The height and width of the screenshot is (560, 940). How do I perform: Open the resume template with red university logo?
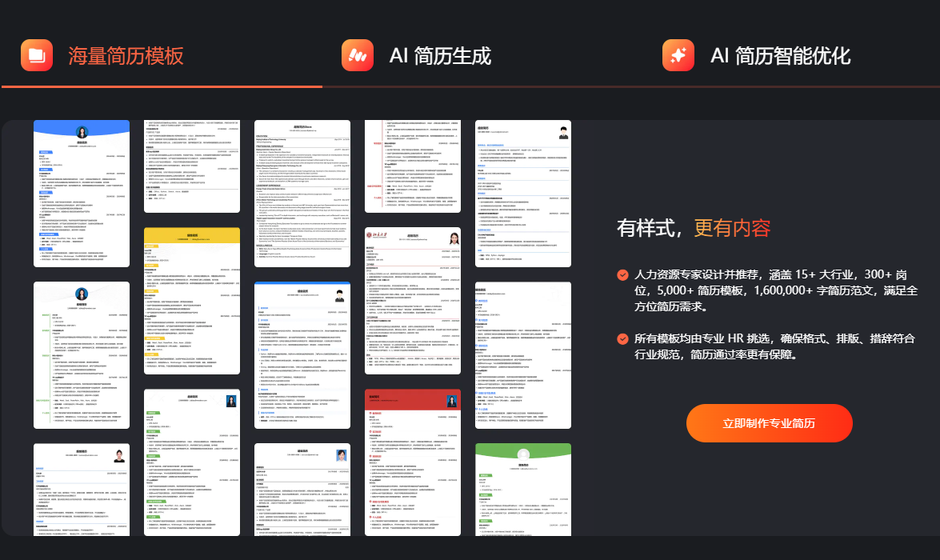[x=413, y=301]
